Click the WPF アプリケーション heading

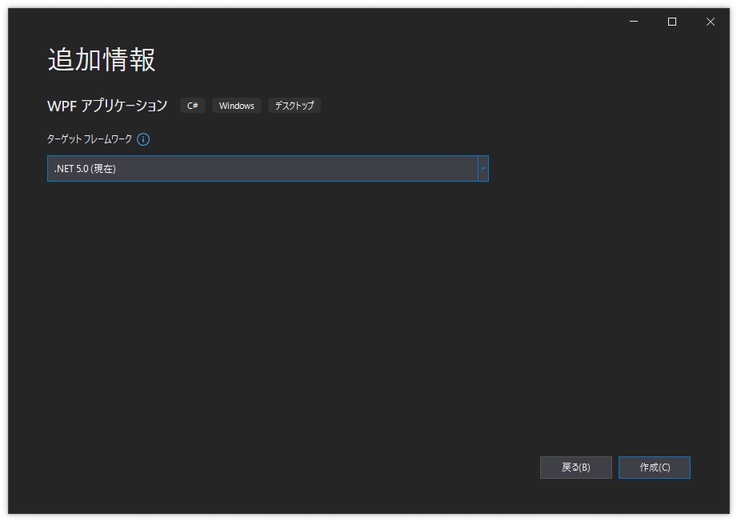[x=107, y=106]
